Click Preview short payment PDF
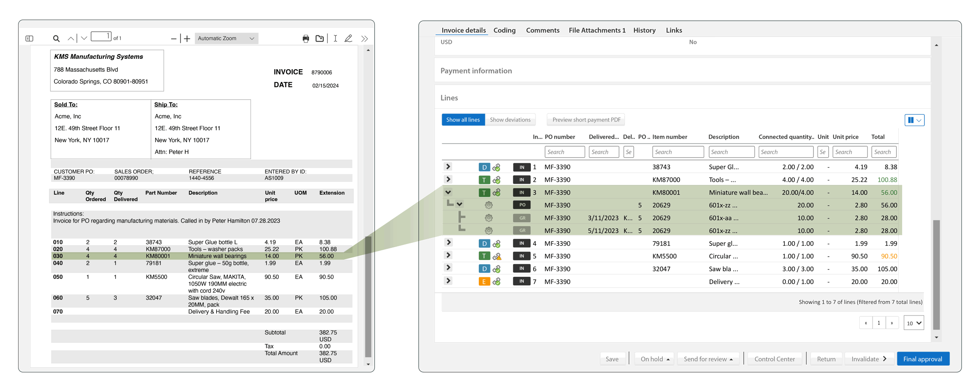The image size is (980, 392). pos(585,119)
